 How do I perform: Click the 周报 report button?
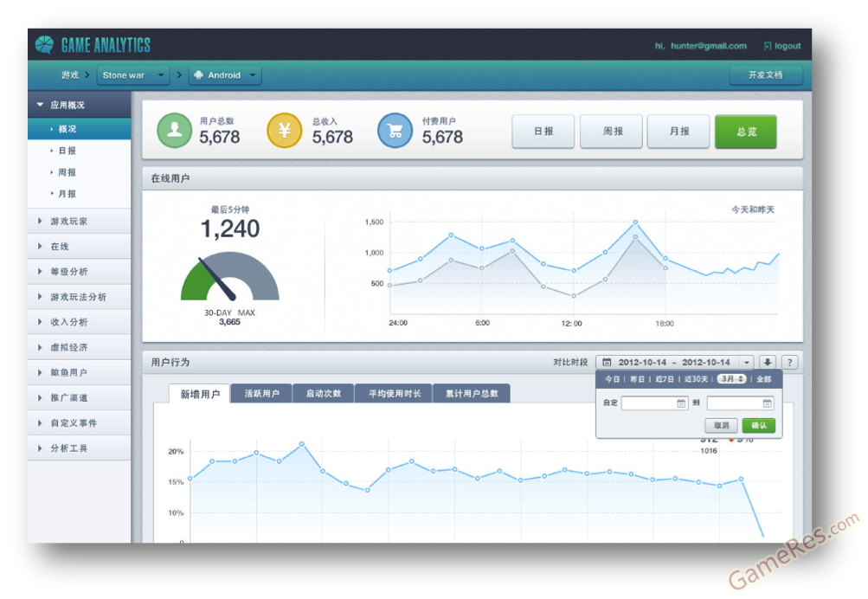point(611,132)
